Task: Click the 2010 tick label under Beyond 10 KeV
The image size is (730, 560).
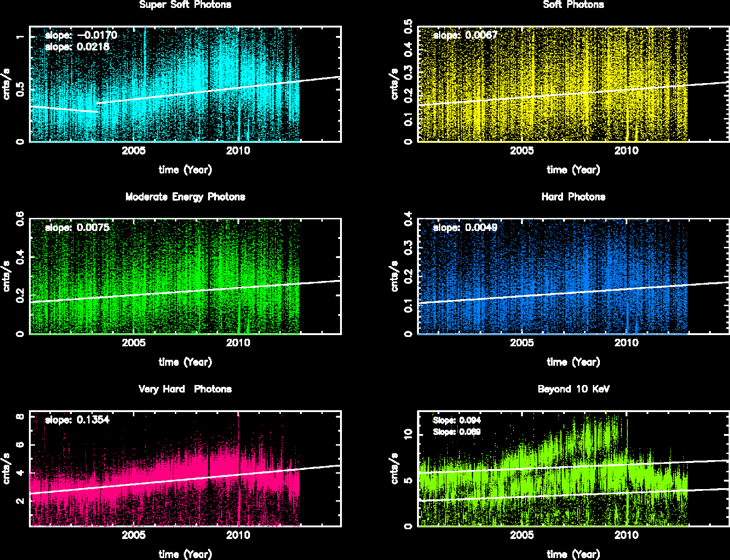Action: [626, 535]
